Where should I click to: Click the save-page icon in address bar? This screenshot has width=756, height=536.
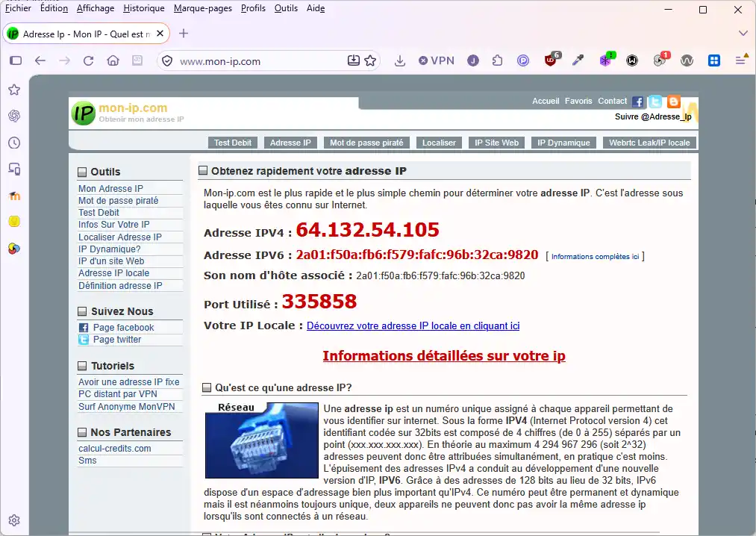tap(354, 60)
